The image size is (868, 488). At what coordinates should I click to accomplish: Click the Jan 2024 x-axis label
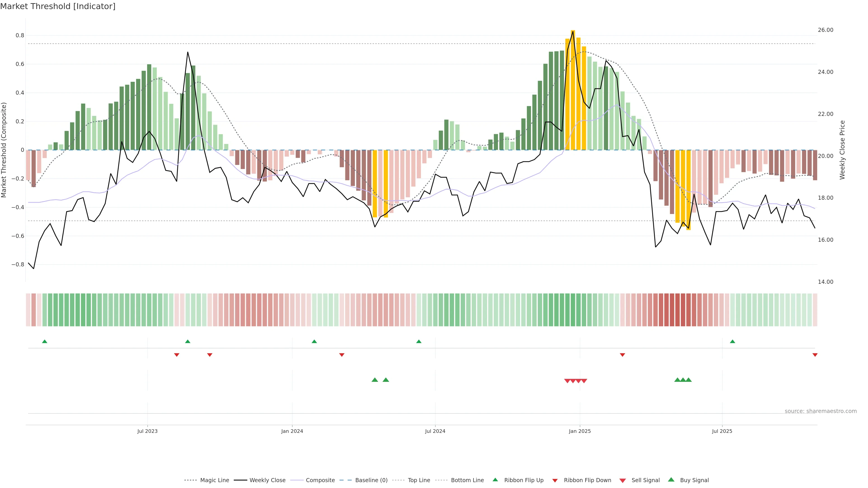[292, 431]
